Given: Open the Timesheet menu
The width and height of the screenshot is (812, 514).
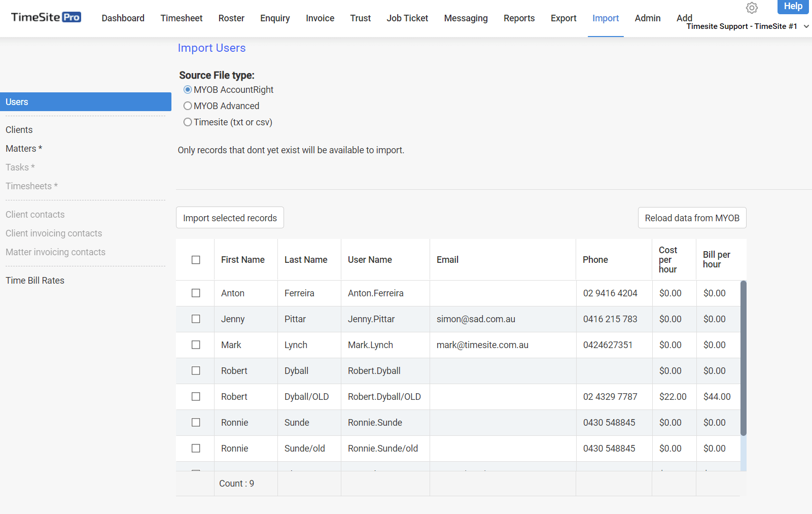Looking at the screenshot, I should pos(182,18).
